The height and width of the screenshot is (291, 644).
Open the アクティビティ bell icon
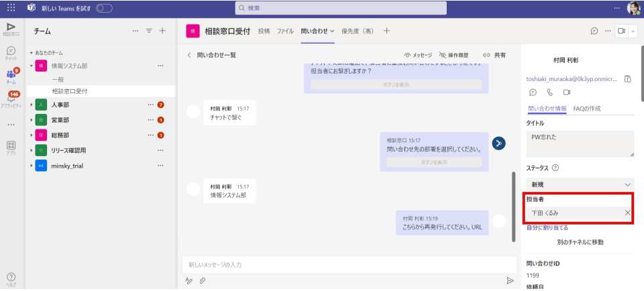[x=11, y=100]
